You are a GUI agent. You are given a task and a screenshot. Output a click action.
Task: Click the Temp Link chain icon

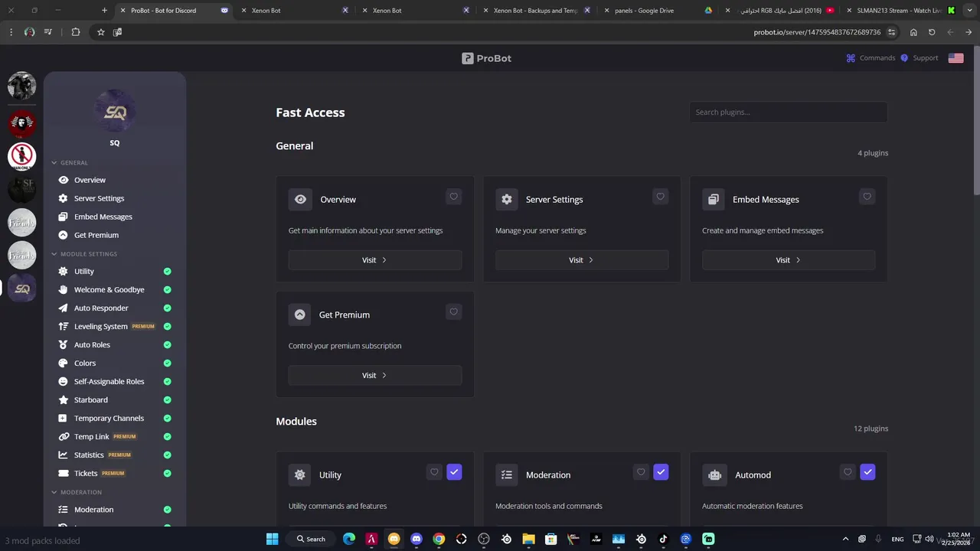tap(64, 436)
